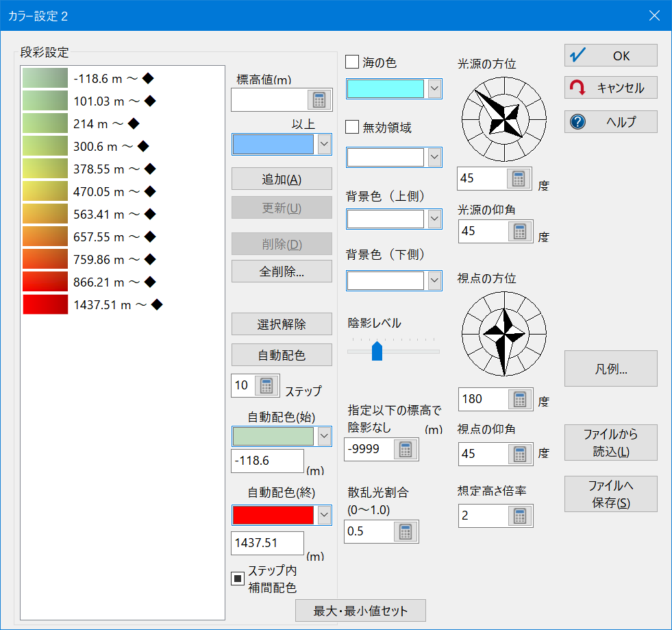Select the 378.55 m list row

pos(123,169)
